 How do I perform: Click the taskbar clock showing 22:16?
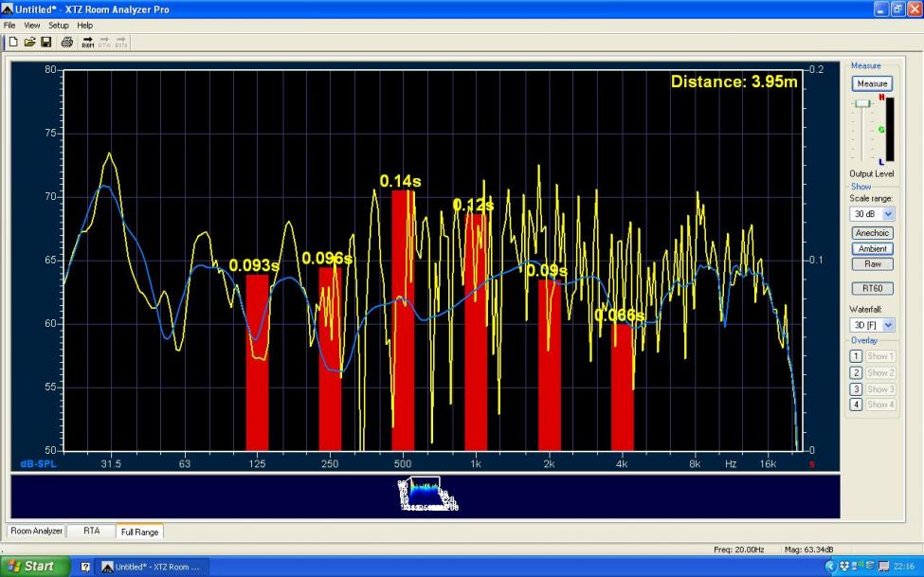[x=904, y=567]
